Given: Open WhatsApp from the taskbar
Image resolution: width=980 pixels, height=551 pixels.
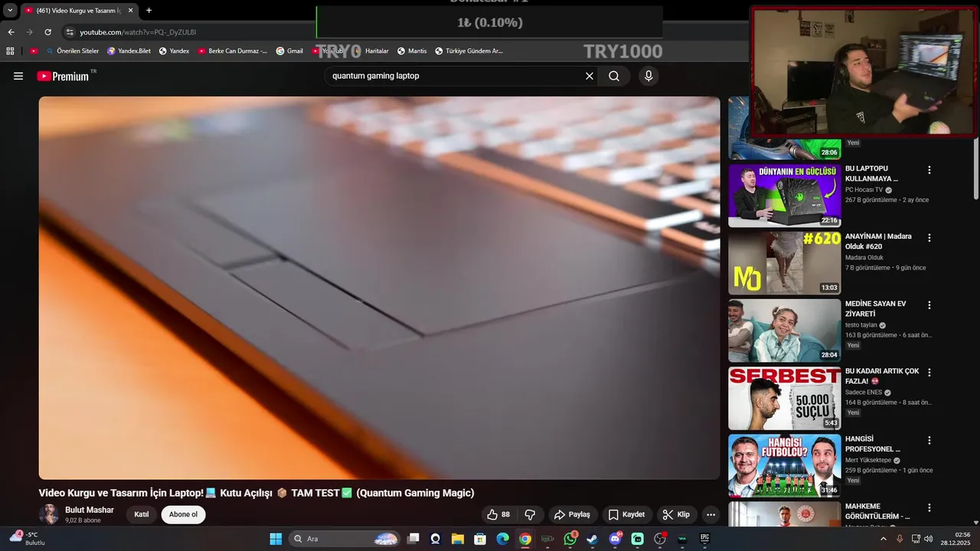Looking at the screenshot, I should coord(570,539).
